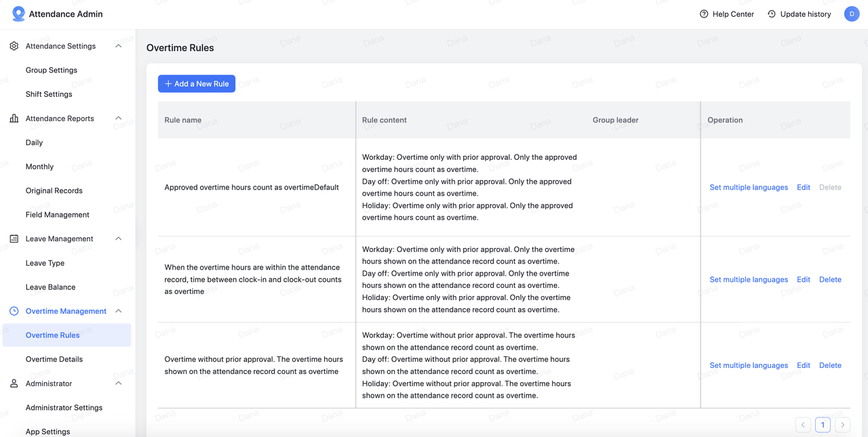Collapse the Leave Management section chevron

[x=119, y=238]
